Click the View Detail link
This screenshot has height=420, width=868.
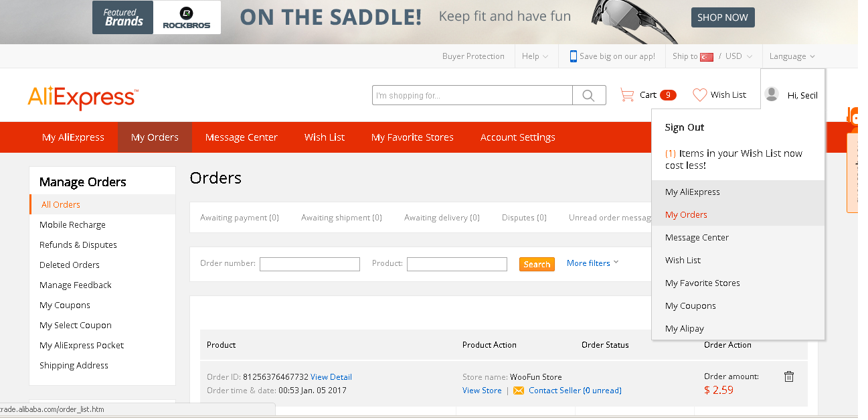coord(331,377)
